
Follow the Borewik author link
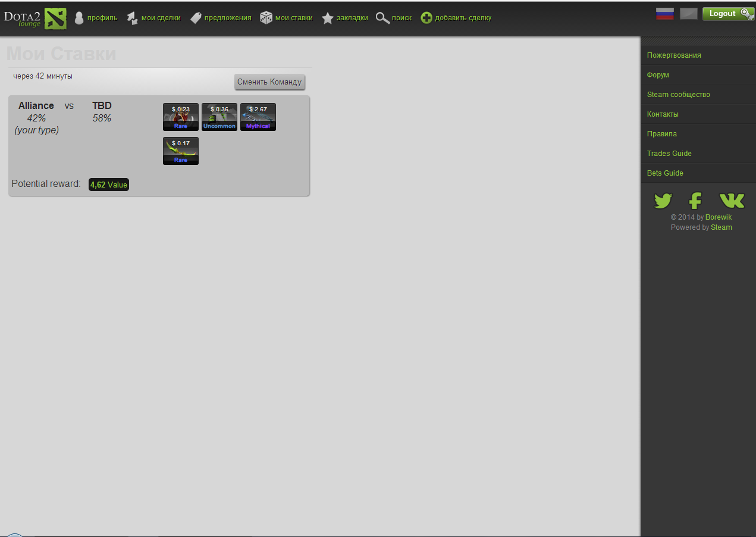[x=718, y=217]
